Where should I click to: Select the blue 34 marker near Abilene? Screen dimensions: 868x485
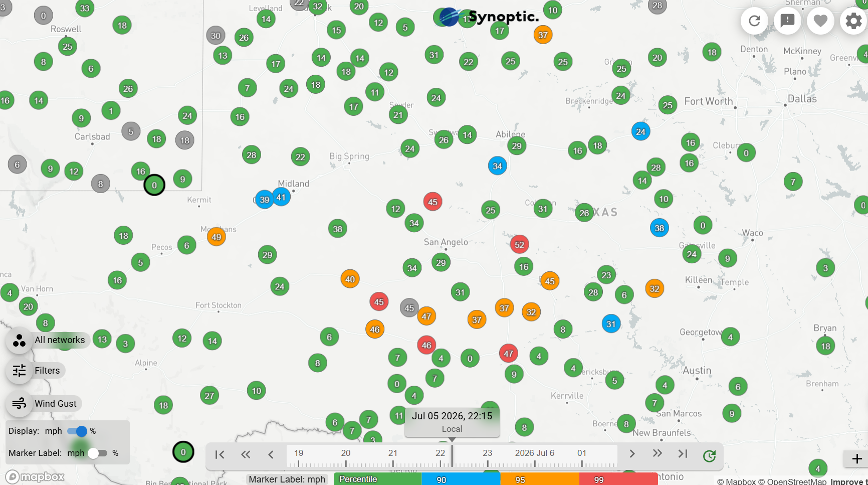[x=497, y=166]
